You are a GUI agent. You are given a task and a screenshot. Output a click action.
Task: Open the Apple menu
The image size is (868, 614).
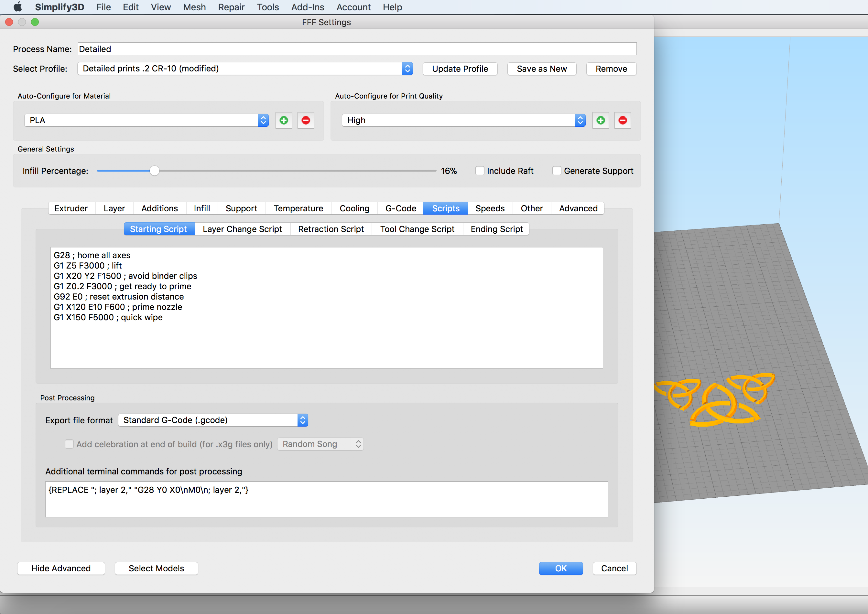(x=17, y=7)
